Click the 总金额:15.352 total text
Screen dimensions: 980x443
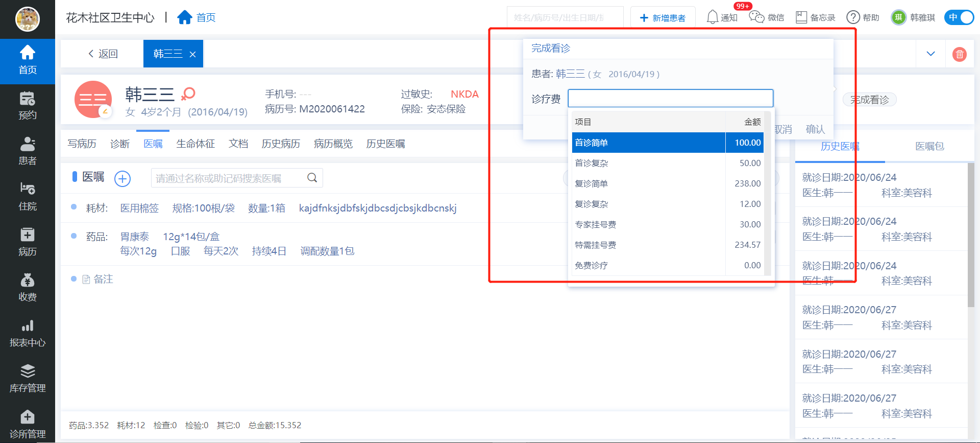tap(275, 425)
